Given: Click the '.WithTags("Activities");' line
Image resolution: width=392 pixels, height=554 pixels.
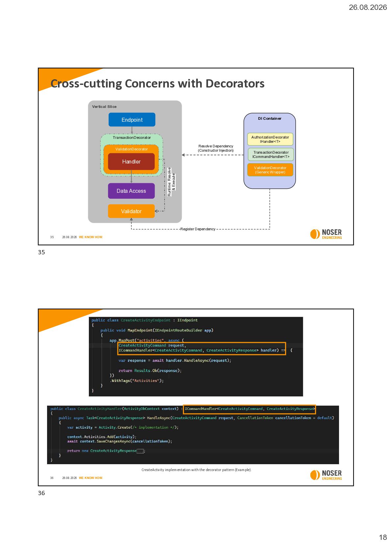Looking at the screenshot, I should [137, 381].
